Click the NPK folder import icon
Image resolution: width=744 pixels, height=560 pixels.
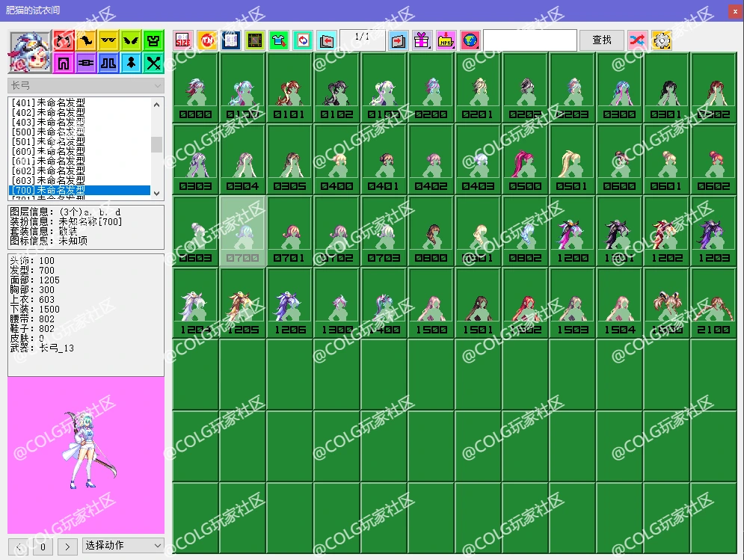446,40
